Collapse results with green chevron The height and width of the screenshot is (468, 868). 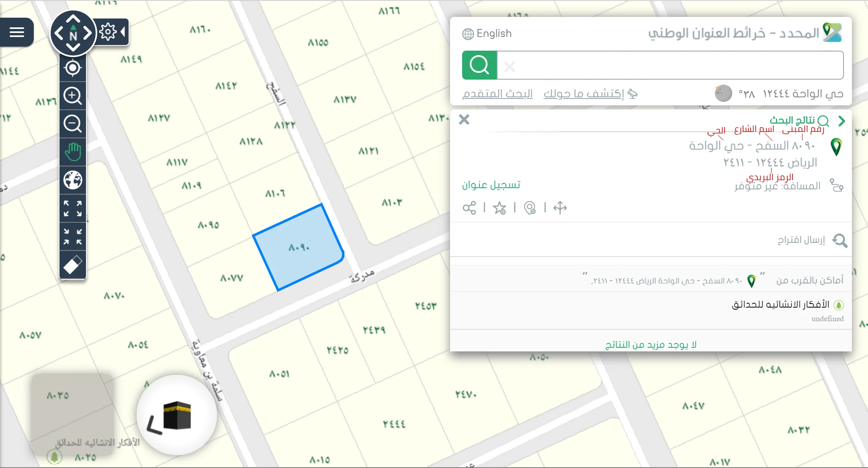point(841,121)
